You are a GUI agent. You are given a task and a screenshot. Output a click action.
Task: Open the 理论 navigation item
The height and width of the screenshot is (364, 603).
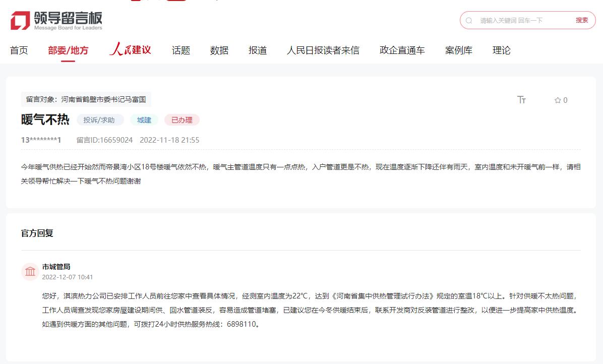click(x=502, y=50)
